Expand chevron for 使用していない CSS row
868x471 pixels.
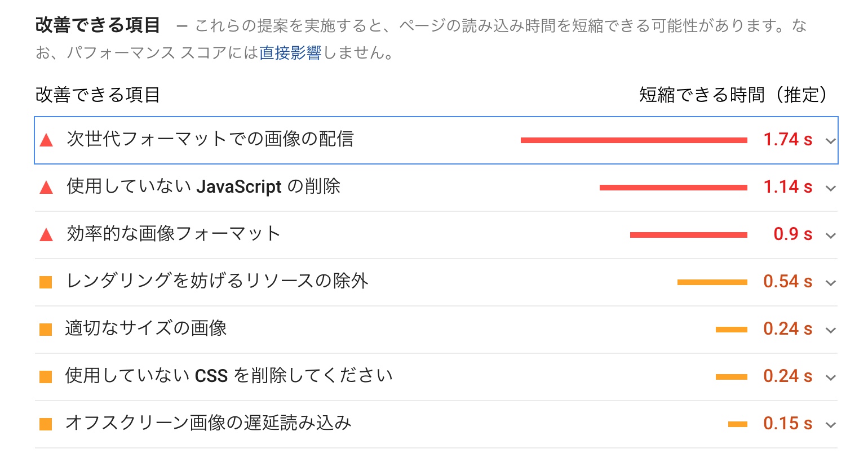click(830, 377)
